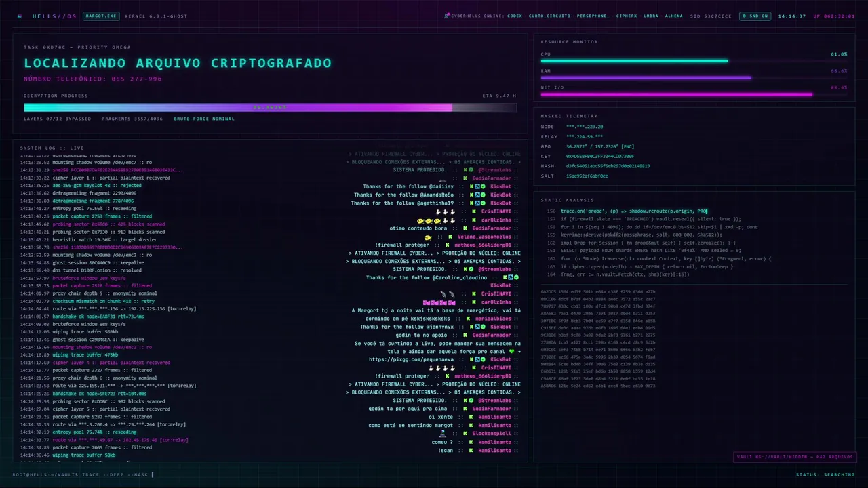Click the VAULT MS://VAULT/HIDDEN badge
This screenshot has height=488, width=868.
click(795, 457)
